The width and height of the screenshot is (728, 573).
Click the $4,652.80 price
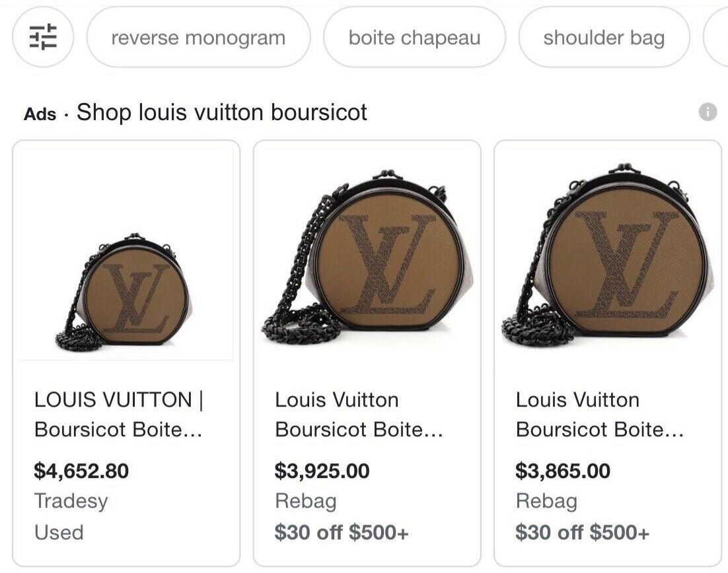pyautogui.click(x=81, y=471)
